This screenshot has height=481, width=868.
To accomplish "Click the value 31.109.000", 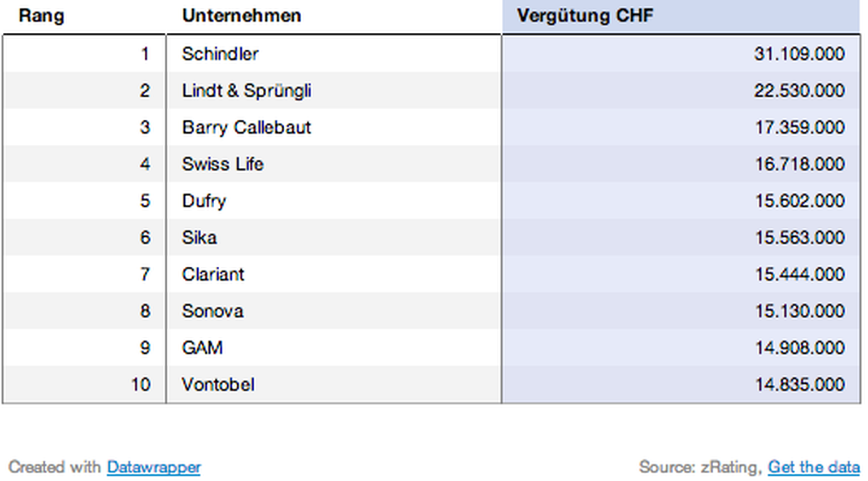I will tap(799, 54).
